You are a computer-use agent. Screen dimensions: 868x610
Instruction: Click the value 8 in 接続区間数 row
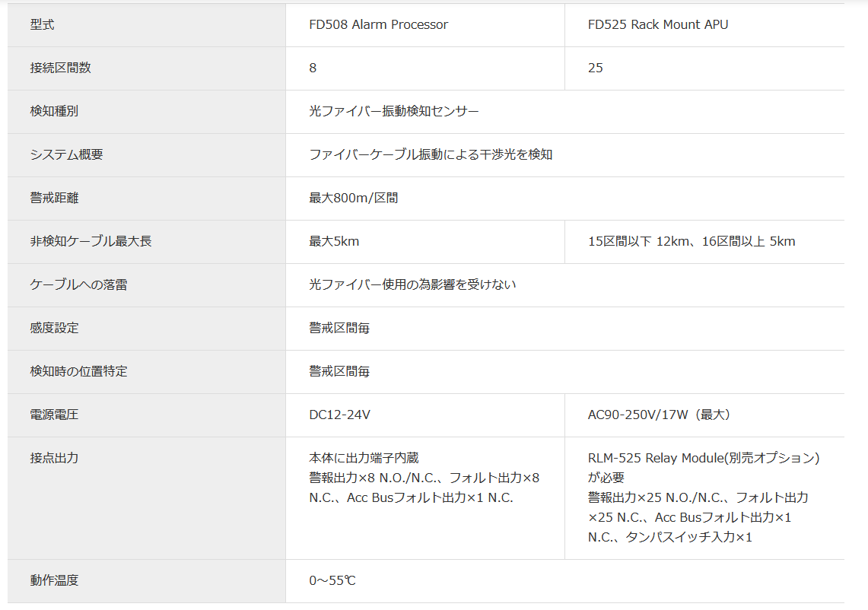click(313, 68)
